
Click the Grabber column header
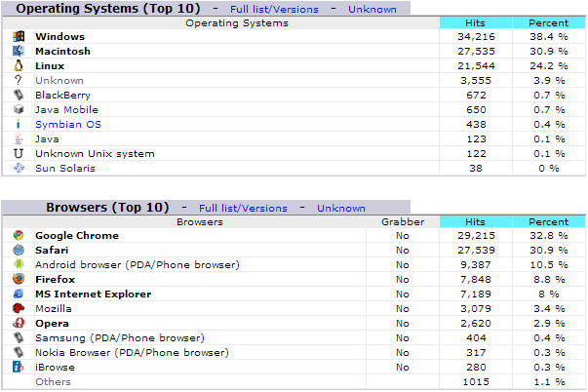(402, 221)
